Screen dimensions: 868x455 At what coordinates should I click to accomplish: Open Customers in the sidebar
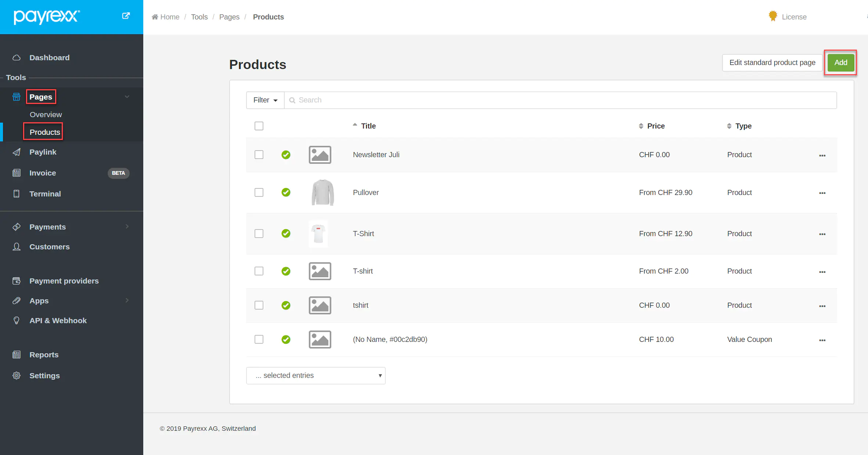49,247
